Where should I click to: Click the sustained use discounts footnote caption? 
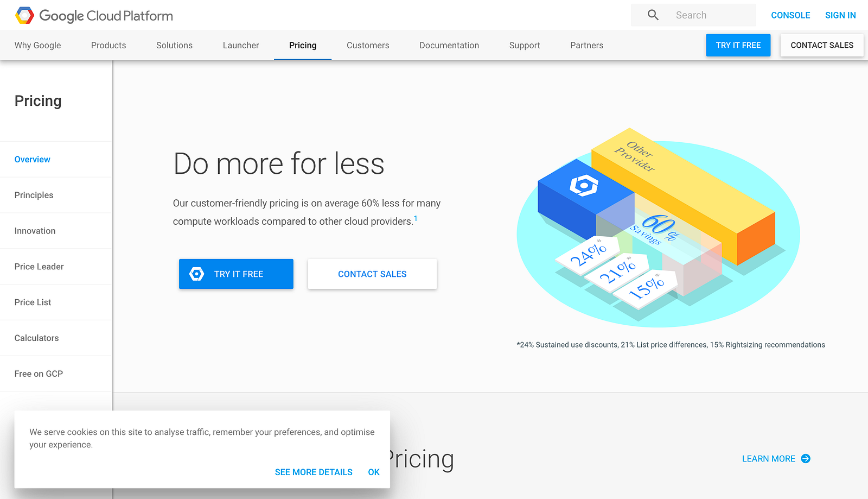click(671, 345)
